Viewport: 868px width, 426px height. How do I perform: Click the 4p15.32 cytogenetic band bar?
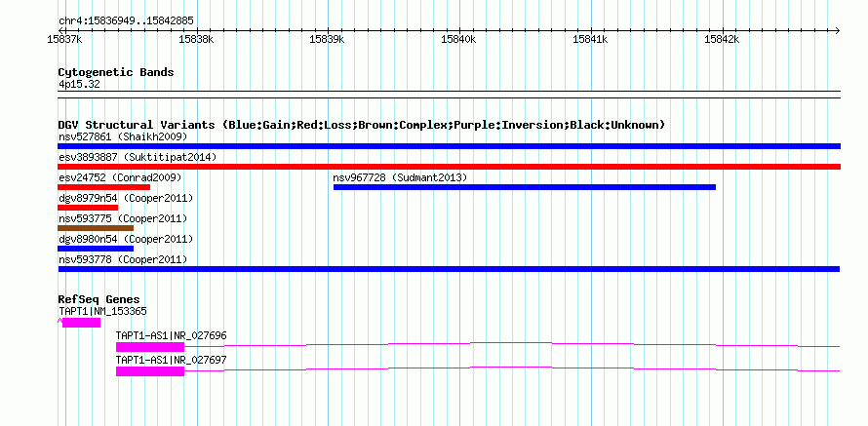point(449,95)
